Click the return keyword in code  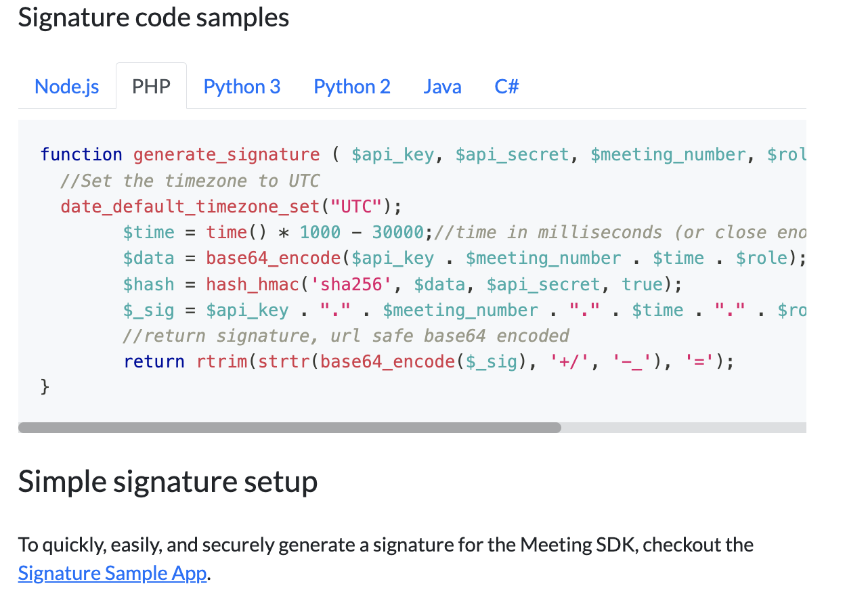coord(154,361)
